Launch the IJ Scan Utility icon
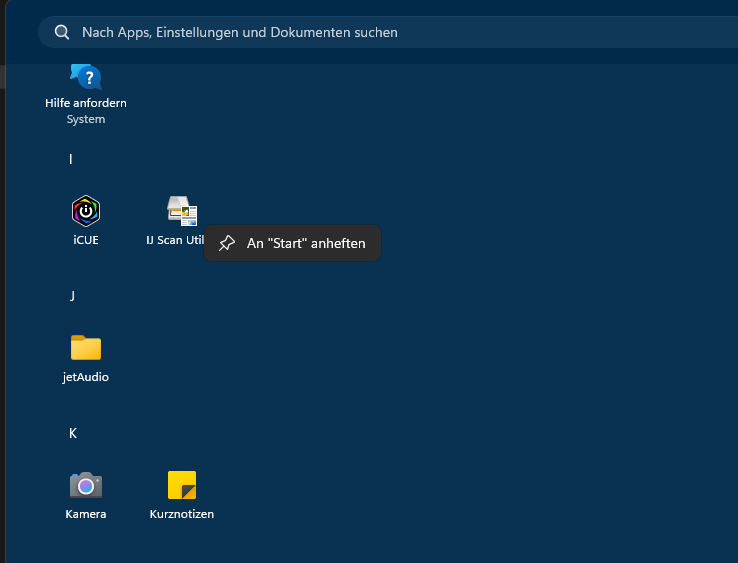This screenshot has width=738, height=563. pyautogui.click(x=182, y=210)
